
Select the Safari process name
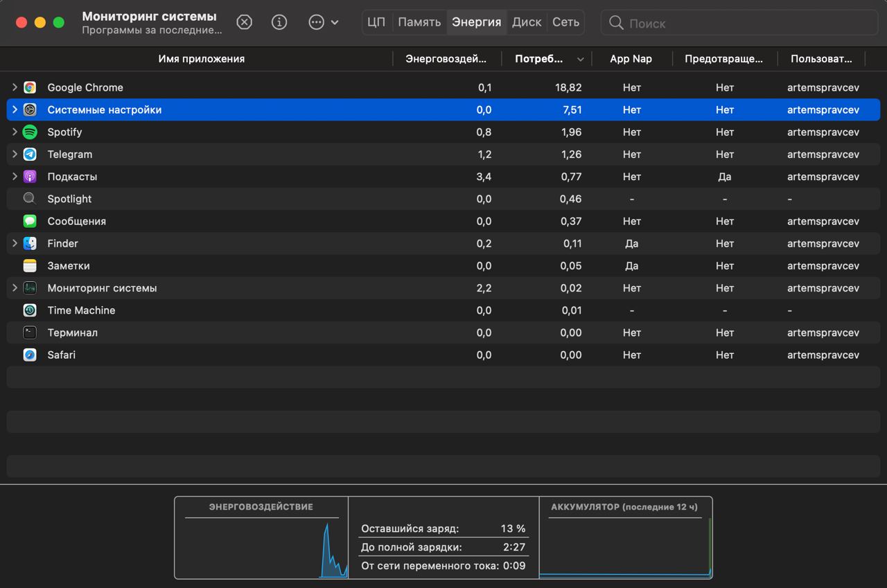click(x=61, y=355)
